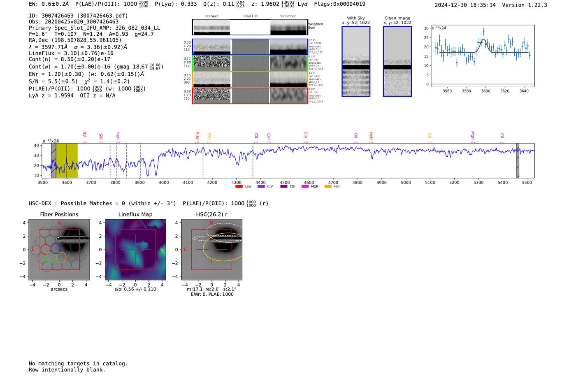The height and width of the screenshot is (392, 576).
Task: Select the green-bordered 2D fiber spectrum row
Action: (x=250, y=63)
